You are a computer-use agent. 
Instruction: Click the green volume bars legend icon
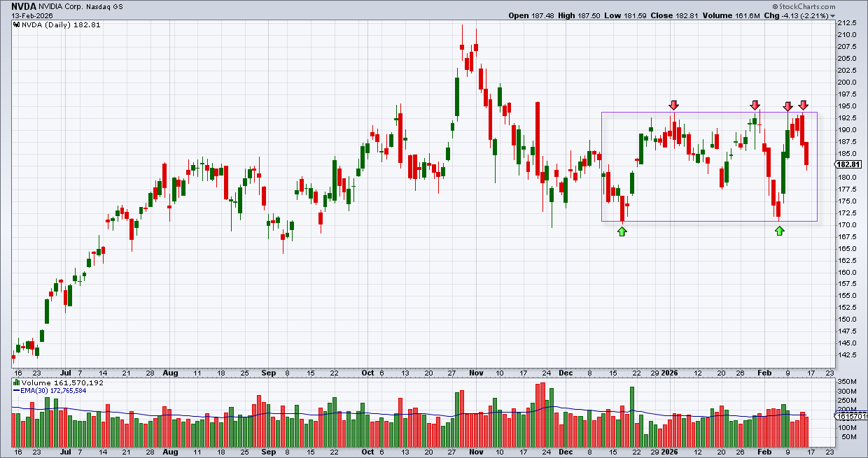[16, 382]
